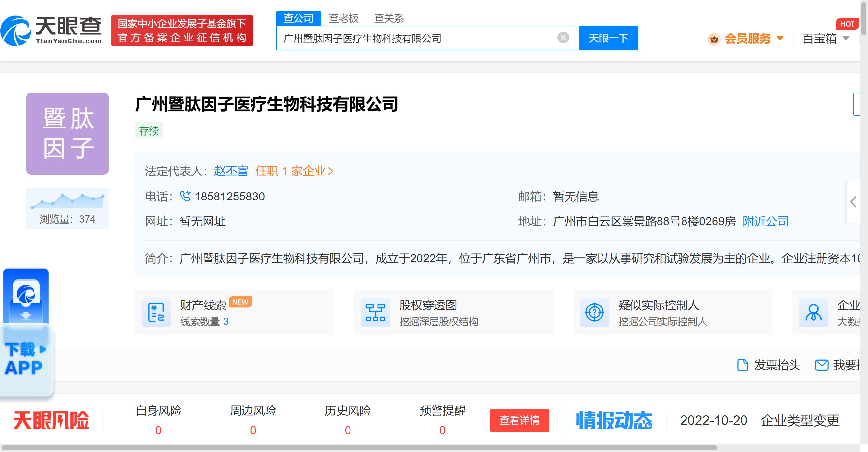This screenshot has width=868, height=452.
Task: Click the 暨肽因子 company logo thumbnail
Action: 68,133
